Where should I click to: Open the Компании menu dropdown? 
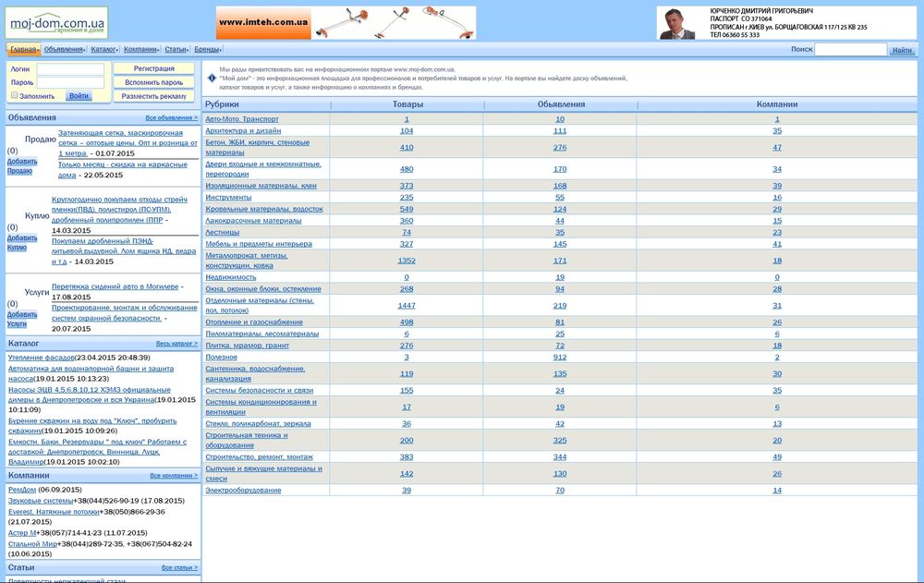click(x=140, y=50)
